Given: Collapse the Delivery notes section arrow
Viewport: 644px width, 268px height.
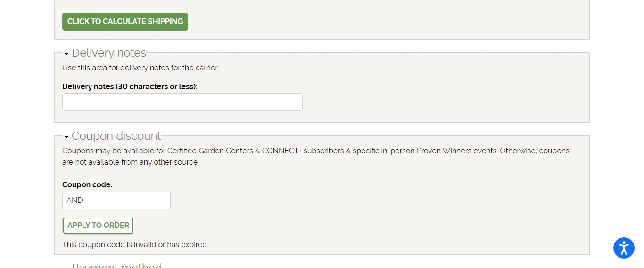Looking at the screenshot, I should pyautogui.click(x=66, y=54).
